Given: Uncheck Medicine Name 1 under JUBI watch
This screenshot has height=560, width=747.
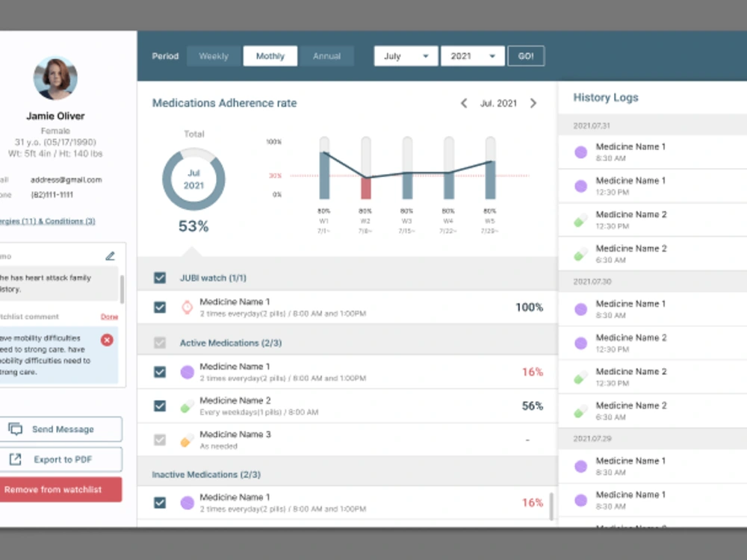Looking at the screenshot, I should click(x=160, y=307).
